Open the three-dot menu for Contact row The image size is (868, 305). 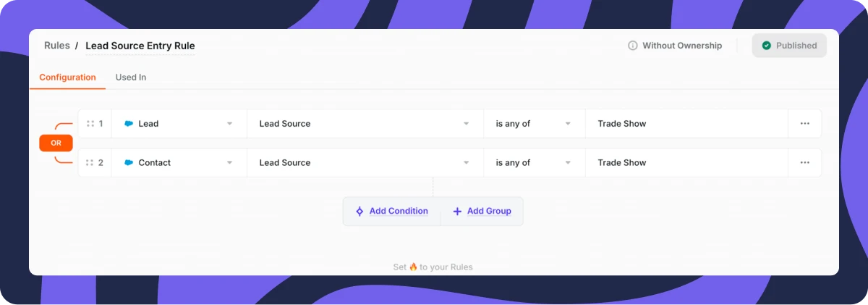click(804, 163)
